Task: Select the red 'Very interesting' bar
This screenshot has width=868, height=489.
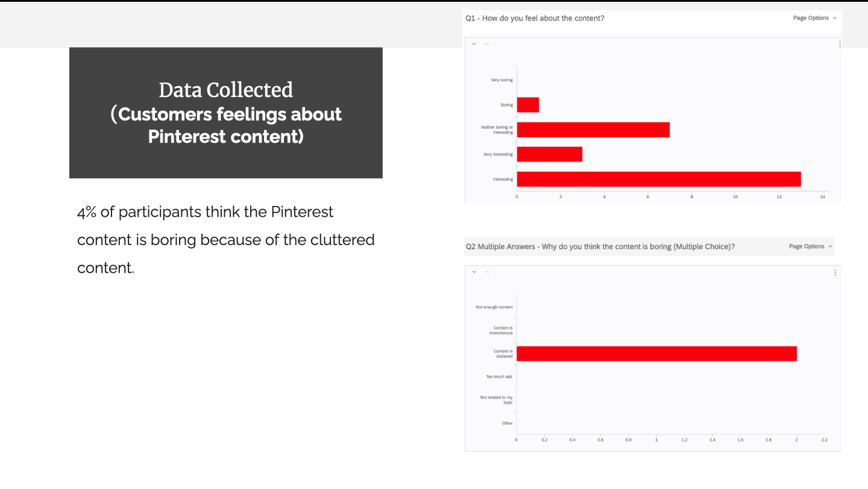Action: click(550, 154)
